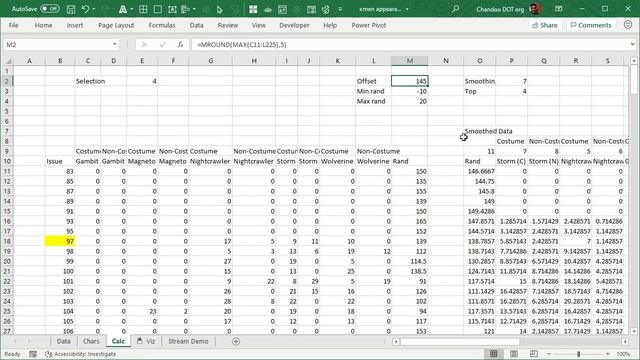
Task: Click the refresh shapes icon in toolbar
Action: click(x=326, y=9)
